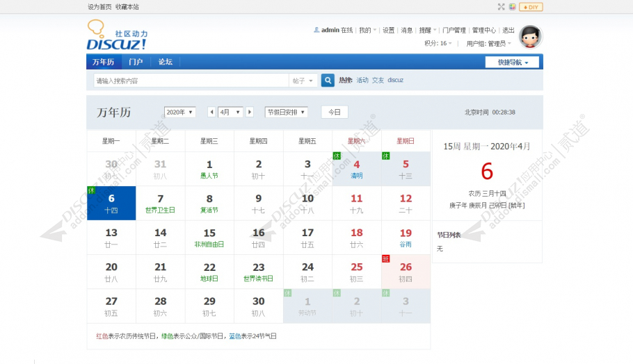The height and width of the screenshot is (364, 633).
Task: Select April 23 世界读书日 cell
Action: pos(258,272)
